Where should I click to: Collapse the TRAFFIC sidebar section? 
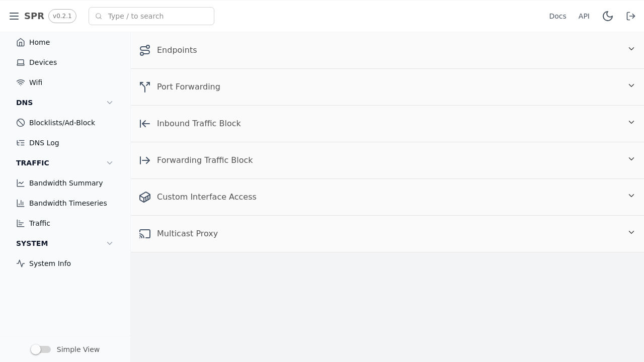pos(110,163)
